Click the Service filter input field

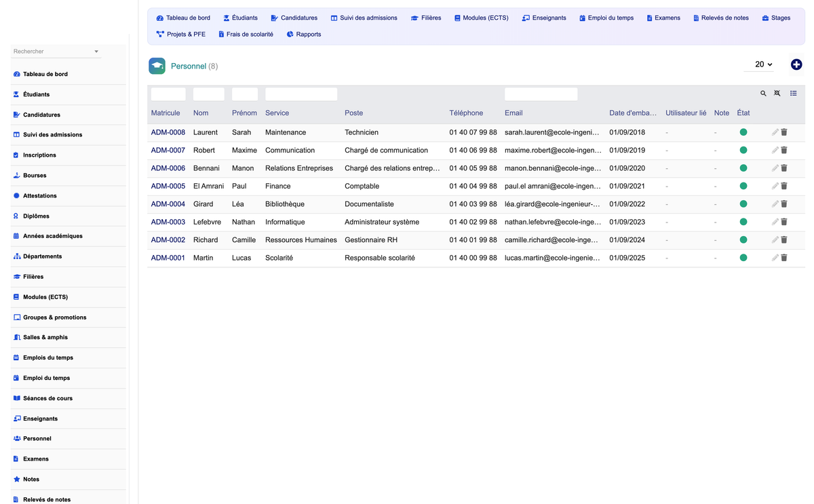click(x=301, y=94)
